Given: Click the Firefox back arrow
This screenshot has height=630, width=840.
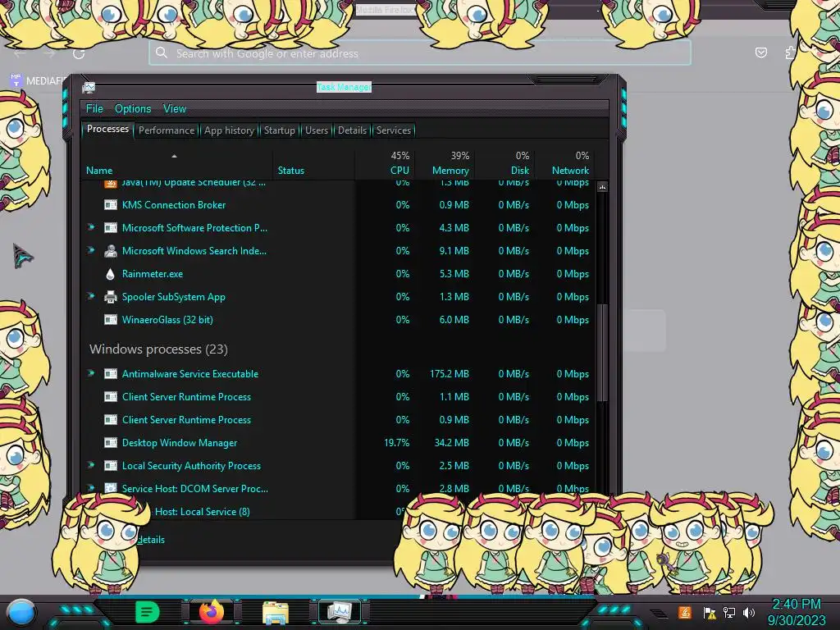Looking at the screenshot, I should point(20,53).
